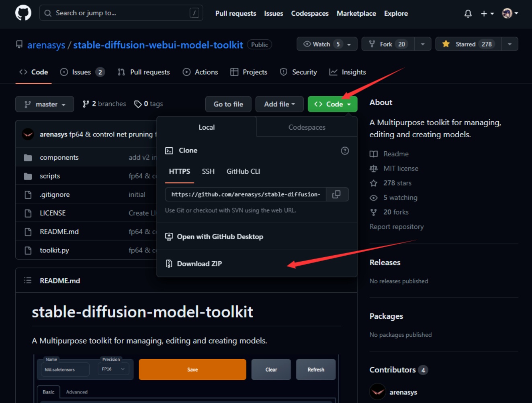The image size is (532, 403).
Task: Open the Releases heading link
Action: pyautogui.click(x=385, y=263)
